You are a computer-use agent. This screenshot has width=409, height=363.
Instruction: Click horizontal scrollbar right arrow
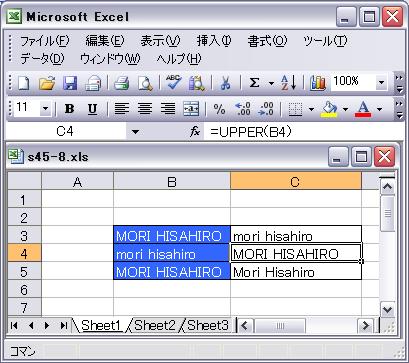click(x=365, y=325)
